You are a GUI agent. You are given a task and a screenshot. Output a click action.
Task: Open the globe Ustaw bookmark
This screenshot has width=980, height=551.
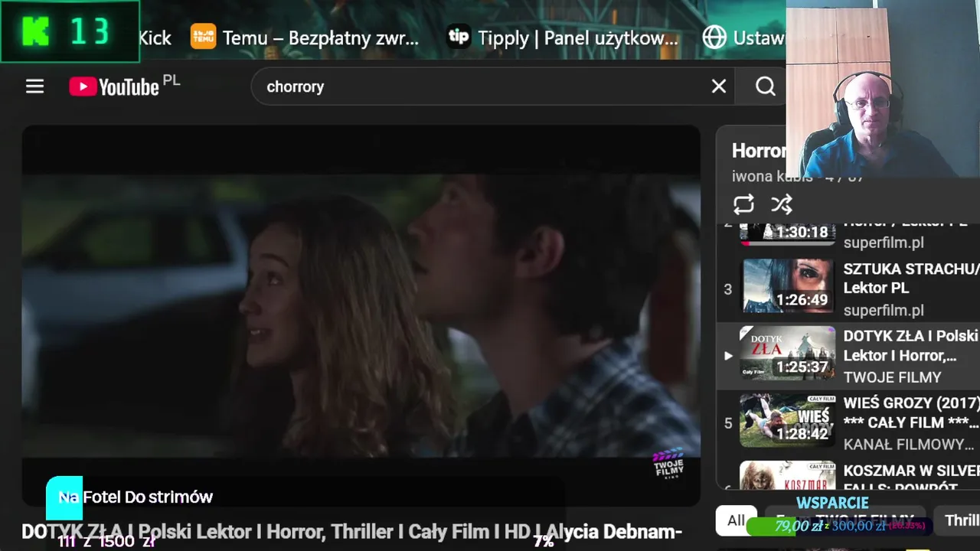click(744, 37)
